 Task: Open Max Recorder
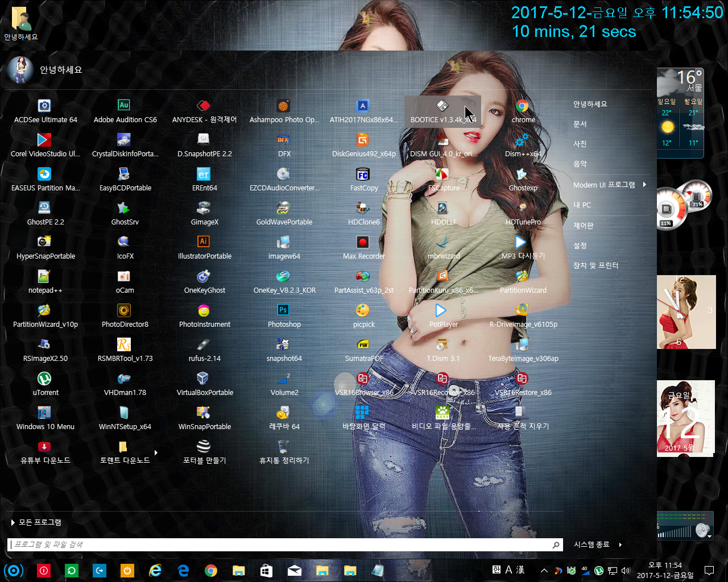[x=364, y=248]
